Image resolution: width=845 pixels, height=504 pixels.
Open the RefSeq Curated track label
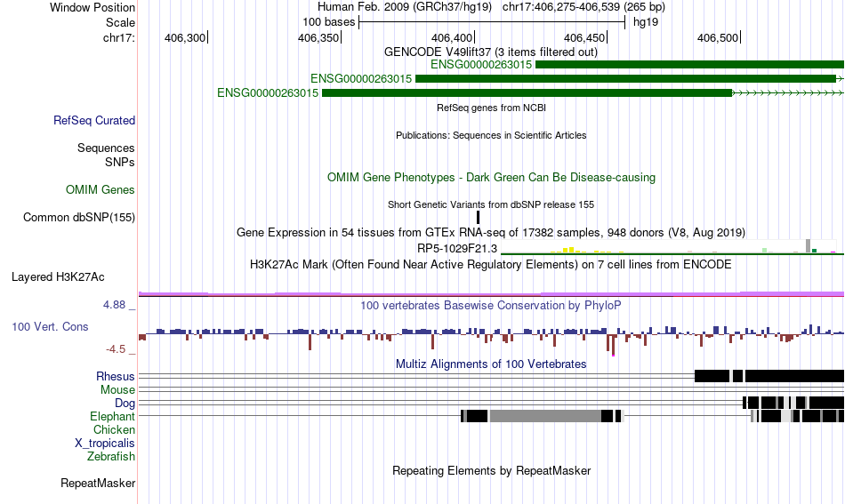click(94, 120)
